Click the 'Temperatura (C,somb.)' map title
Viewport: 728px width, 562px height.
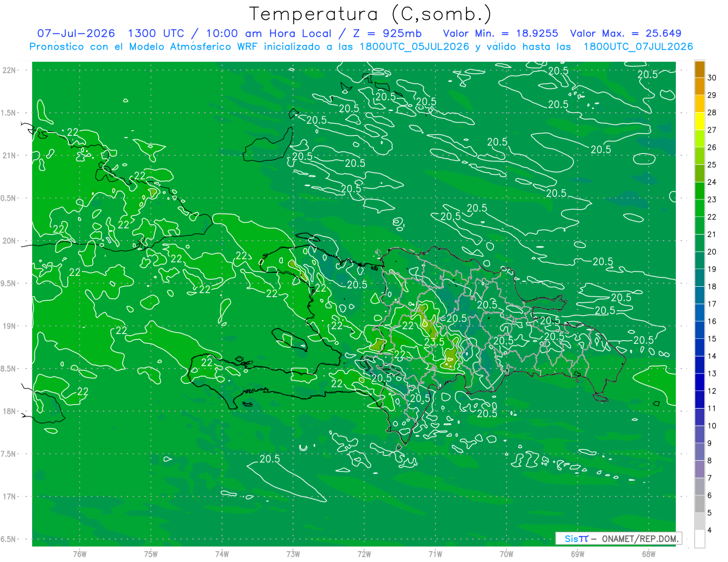371,14
